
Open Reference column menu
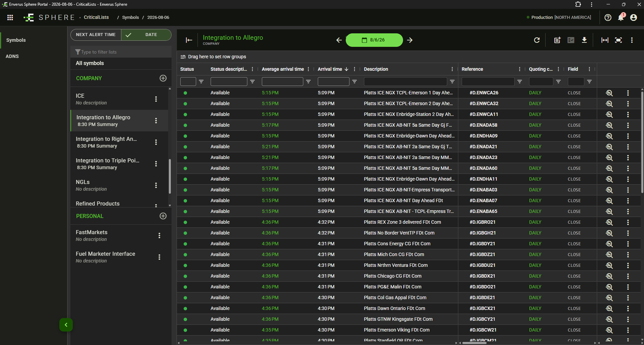pyautogui.click(x=520, y=69)
